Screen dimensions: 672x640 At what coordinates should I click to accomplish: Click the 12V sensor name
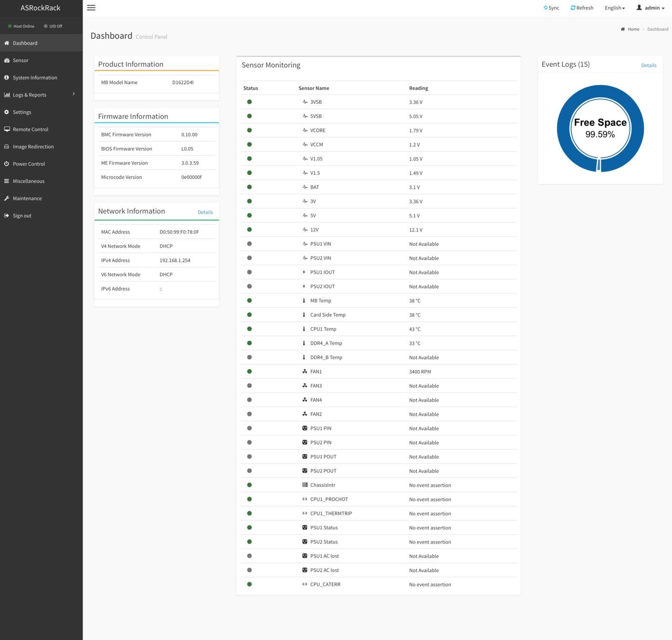[x=315, y=230]
